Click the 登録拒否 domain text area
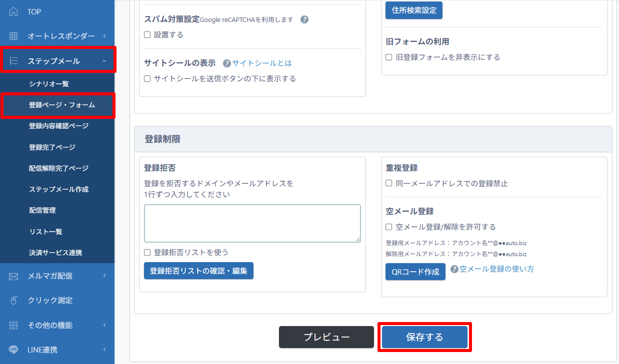The height and width of the screenshot is (364, 619). coord(252,223)
